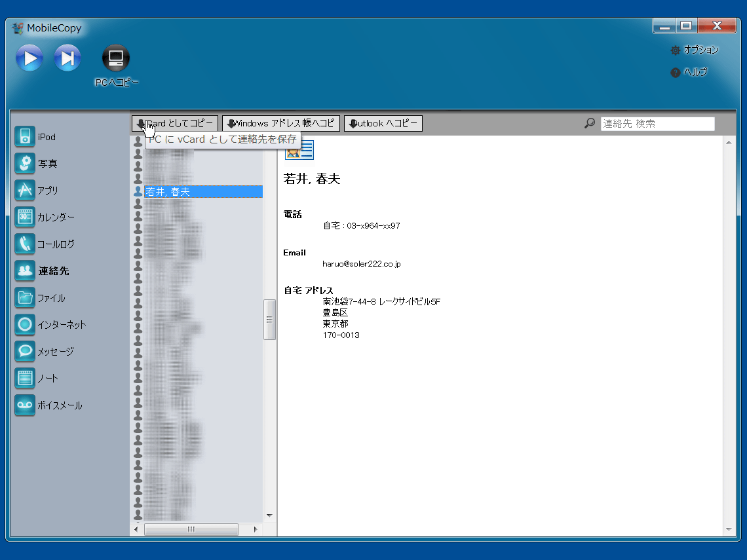The height and width of the screenshot is (560, 747).
Task: Click the contact name heading 若井, 春夫
Action: point(311,179)
